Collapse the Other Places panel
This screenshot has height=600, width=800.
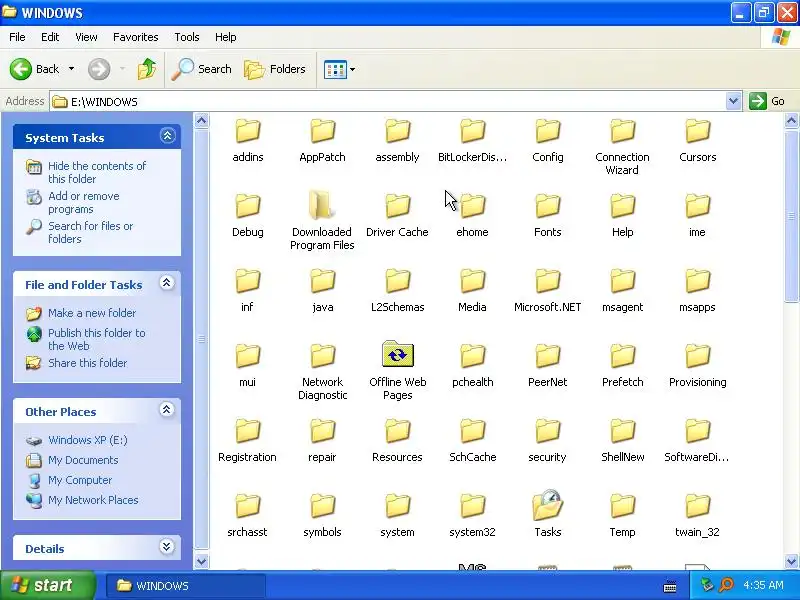[x=167, y=409]
